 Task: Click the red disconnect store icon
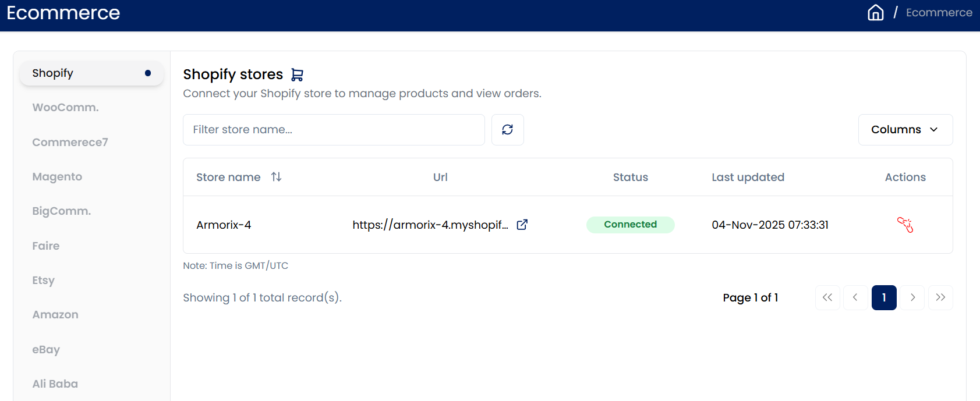(x=905, y=225)
